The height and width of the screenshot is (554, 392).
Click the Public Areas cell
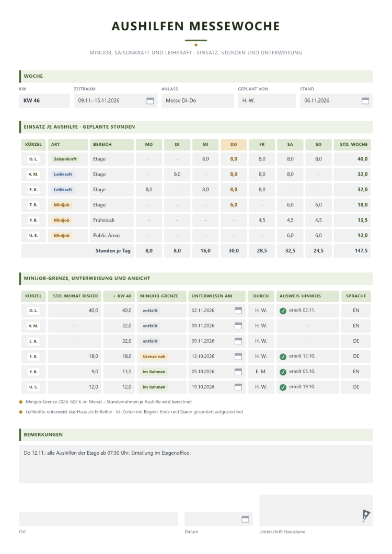112,235
